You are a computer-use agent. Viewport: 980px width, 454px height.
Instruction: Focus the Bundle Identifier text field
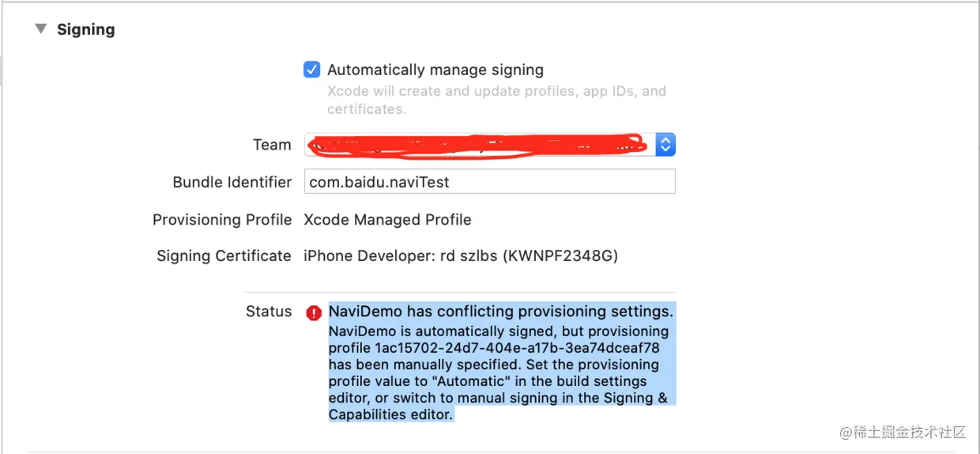pos(489,182)
